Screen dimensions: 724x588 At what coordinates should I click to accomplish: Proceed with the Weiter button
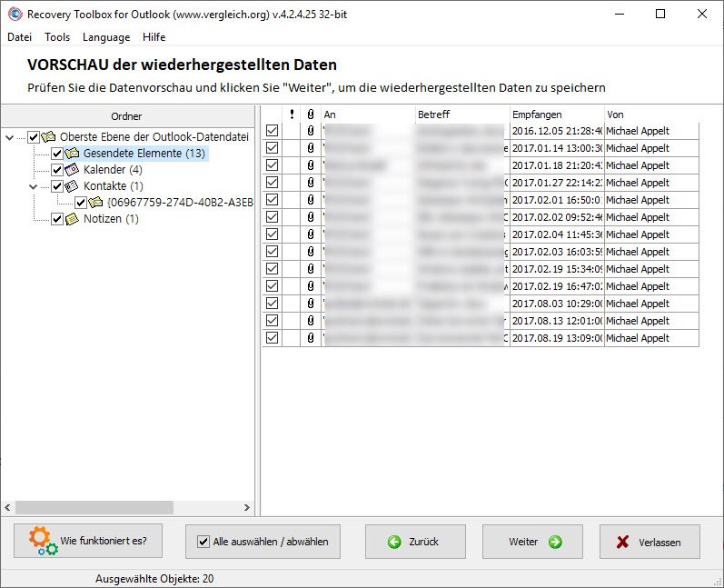532,542
